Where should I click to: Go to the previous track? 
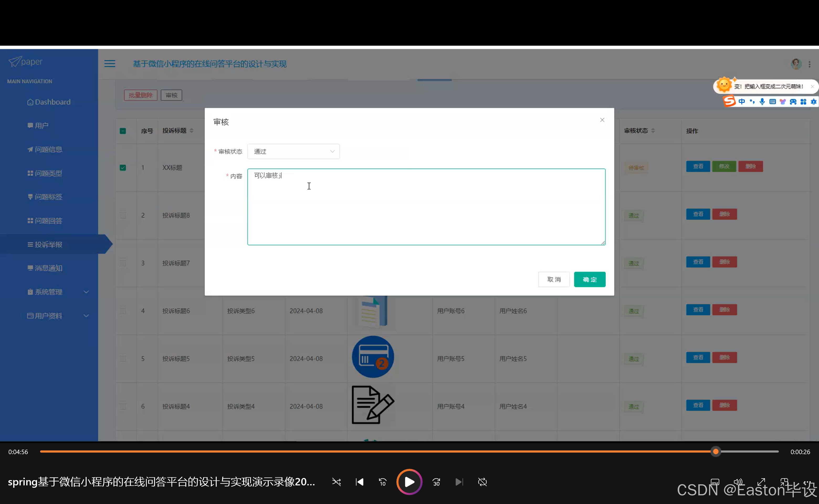click(359, 482)
